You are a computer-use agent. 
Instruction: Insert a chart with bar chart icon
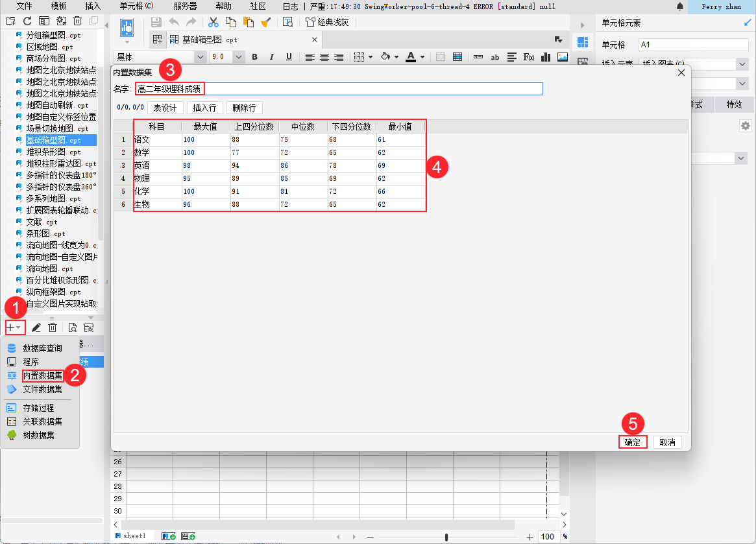546,57
